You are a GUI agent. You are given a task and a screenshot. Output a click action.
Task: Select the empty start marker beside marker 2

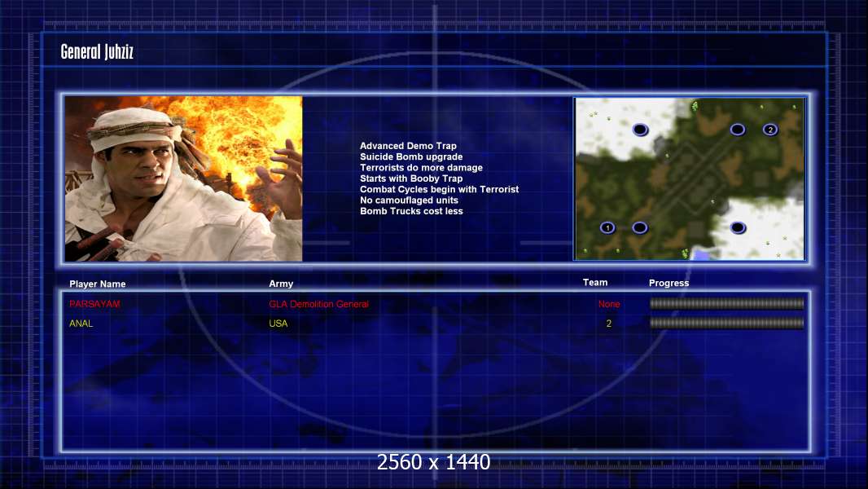[x=738, y=130]
